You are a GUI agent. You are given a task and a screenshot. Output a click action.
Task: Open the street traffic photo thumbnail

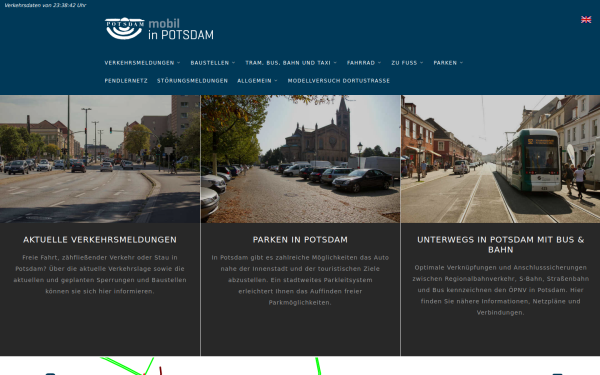click(x=99, y=159)
